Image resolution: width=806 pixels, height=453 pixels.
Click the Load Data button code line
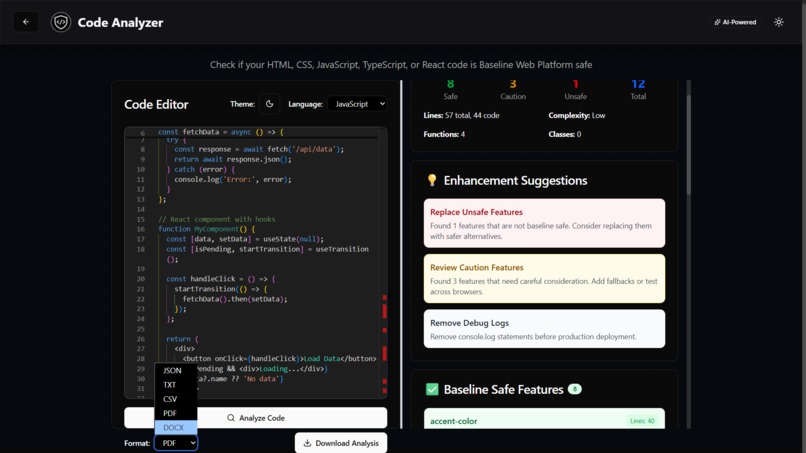coord(279,358)
